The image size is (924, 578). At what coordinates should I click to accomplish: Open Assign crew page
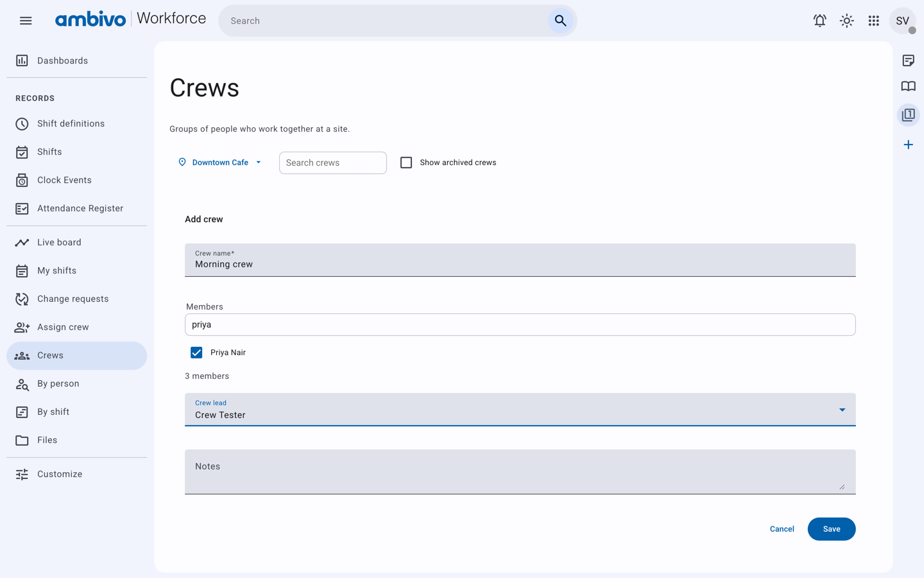click(77, 327)
